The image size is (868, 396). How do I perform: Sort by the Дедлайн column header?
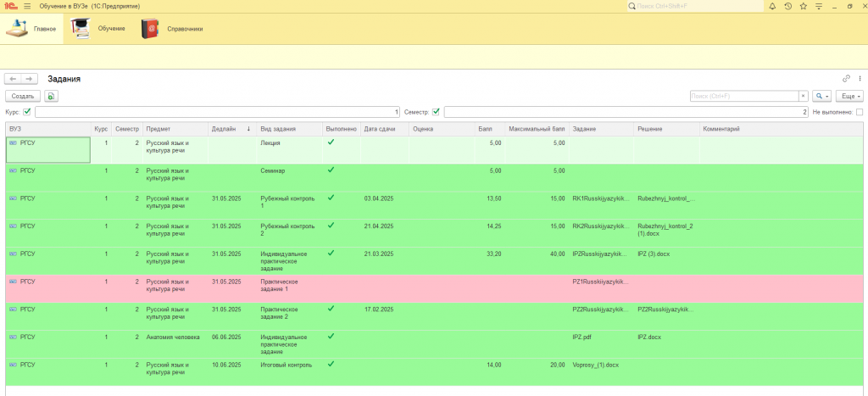231,129
